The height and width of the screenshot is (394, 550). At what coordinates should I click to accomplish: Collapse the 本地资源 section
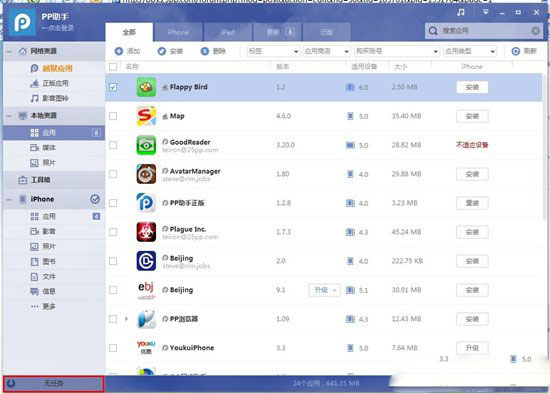[x=9, y=116]
